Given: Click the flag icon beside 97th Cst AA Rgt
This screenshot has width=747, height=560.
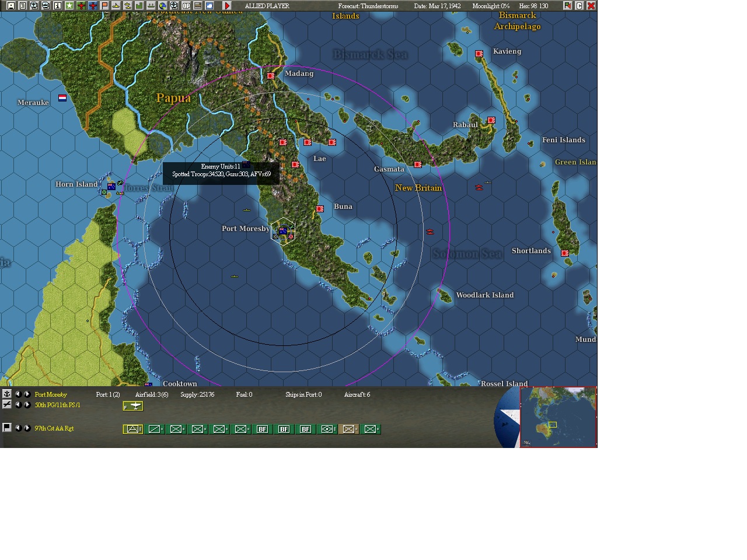Looking at the screenshot, I should pyautogui.click(x=7, y=428).
